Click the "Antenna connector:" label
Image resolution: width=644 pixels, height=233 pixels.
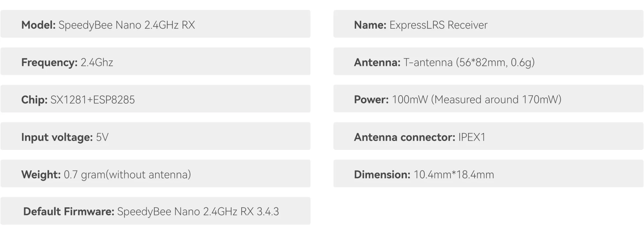[404, 137]
